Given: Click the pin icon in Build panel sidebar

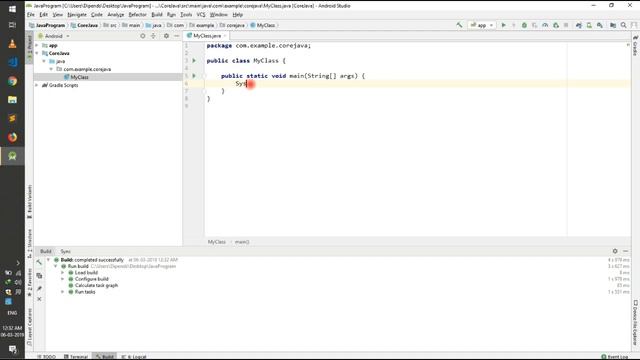Looking at the screenshot, I should point(39,289).
